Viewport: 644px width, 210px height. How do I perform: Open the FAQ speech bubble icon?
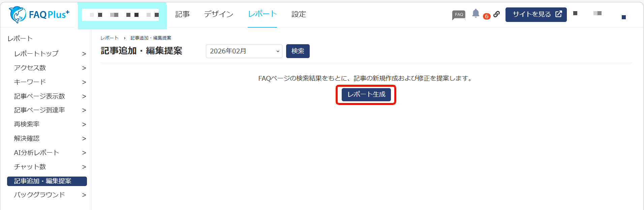point(459,15)
